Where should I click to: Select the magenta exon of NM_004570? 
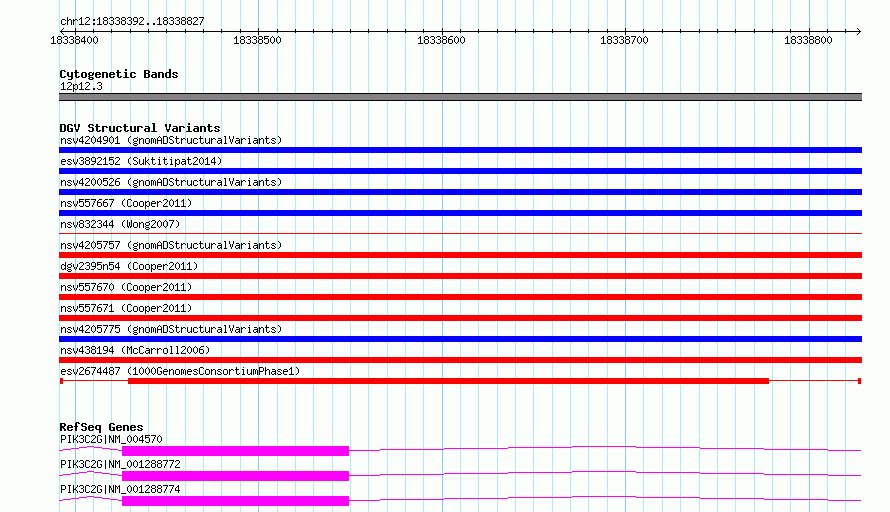tap(236, 451)
